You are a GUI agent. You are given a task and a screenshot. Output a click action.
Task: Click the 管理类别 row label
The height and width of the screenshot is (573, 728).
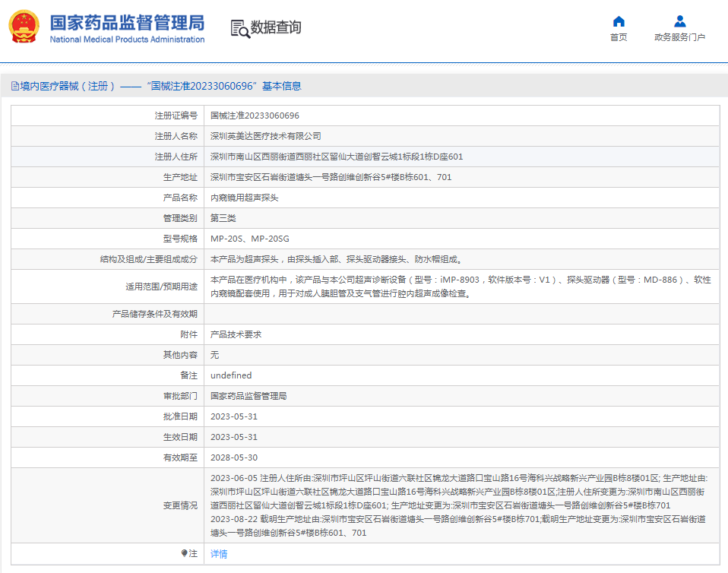click(180, 218)
